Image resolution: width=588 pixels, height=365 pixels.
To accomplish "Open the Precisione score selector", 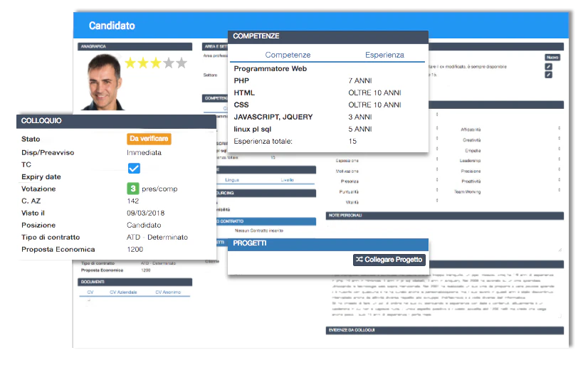I will (559, 169).
